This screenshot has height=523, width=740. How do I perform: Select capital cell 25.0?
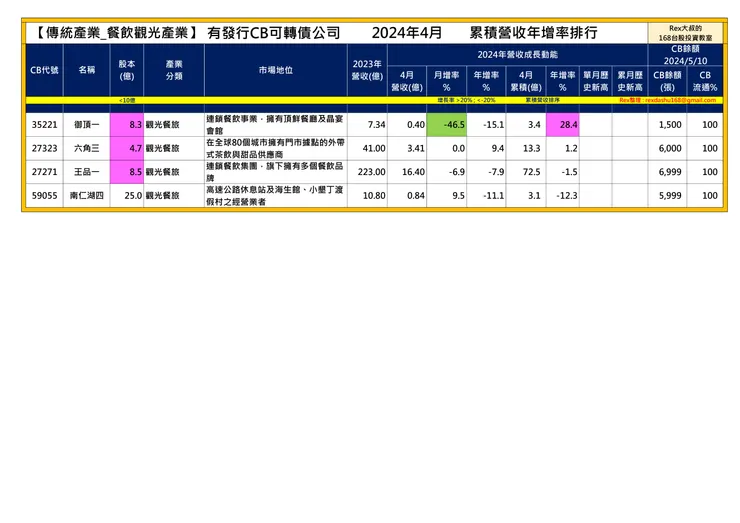[127, 195]
